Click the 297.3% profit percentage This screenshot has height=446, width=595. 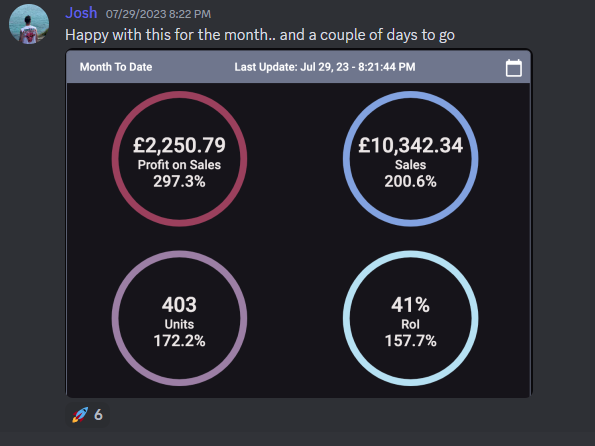[179, 181]
